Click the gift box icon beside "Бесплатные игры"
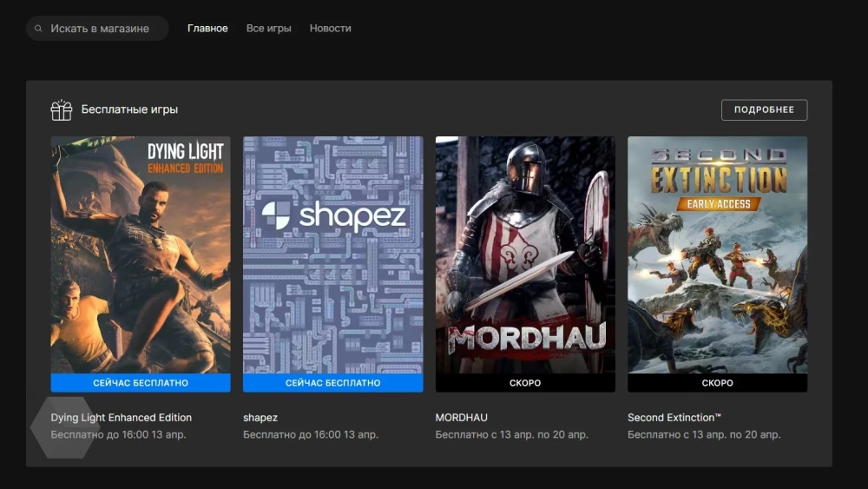 61,110
